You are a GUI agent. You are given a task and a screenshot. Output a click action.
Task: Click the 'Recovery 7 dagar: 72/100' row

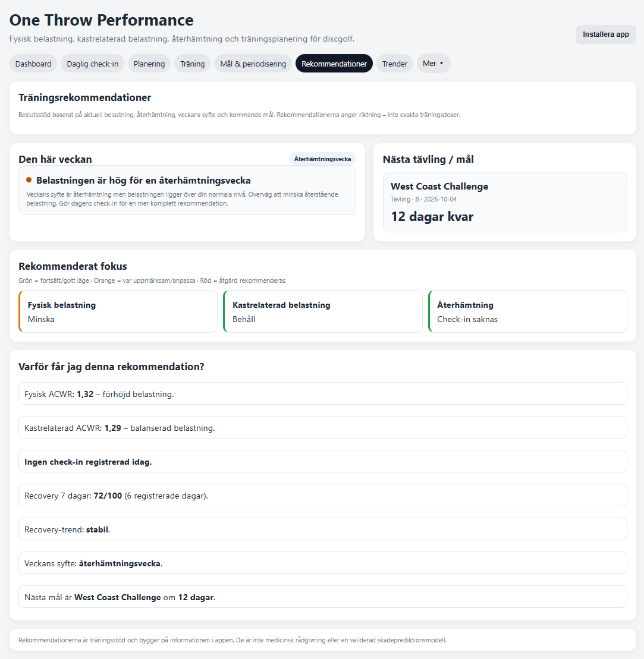point(323,495)
